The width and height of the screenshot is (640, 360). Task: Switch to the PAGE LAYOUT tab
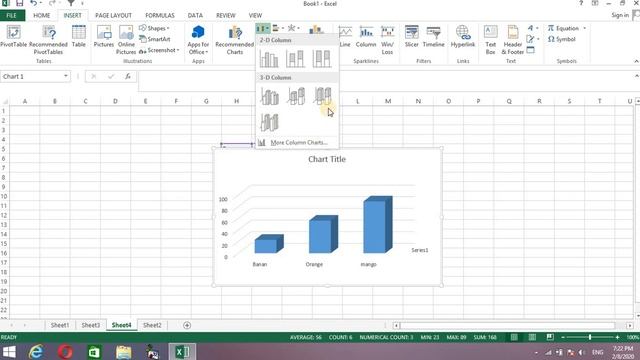tap(113, 16)
